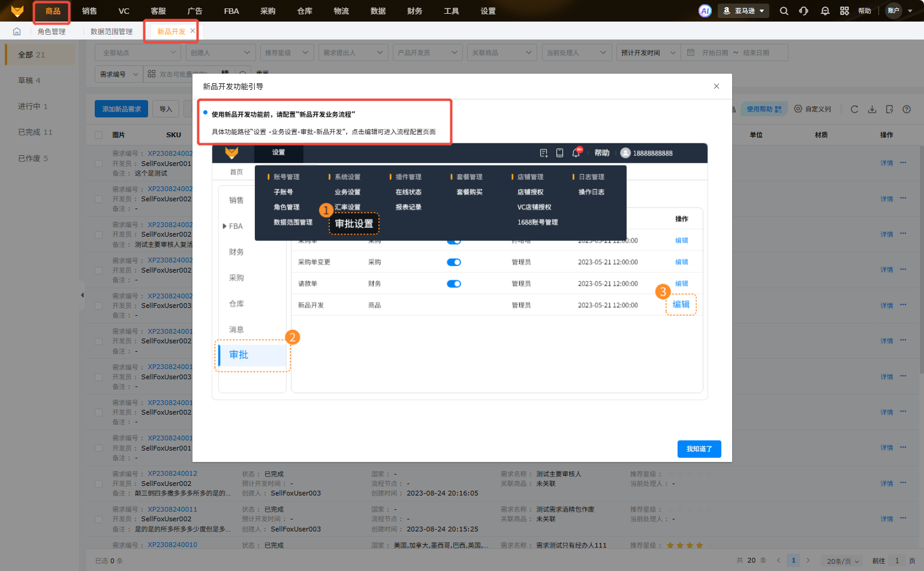Close the 新品开发 tab with its X
This screenshot has width=924, height=571.
click(192, 31)
